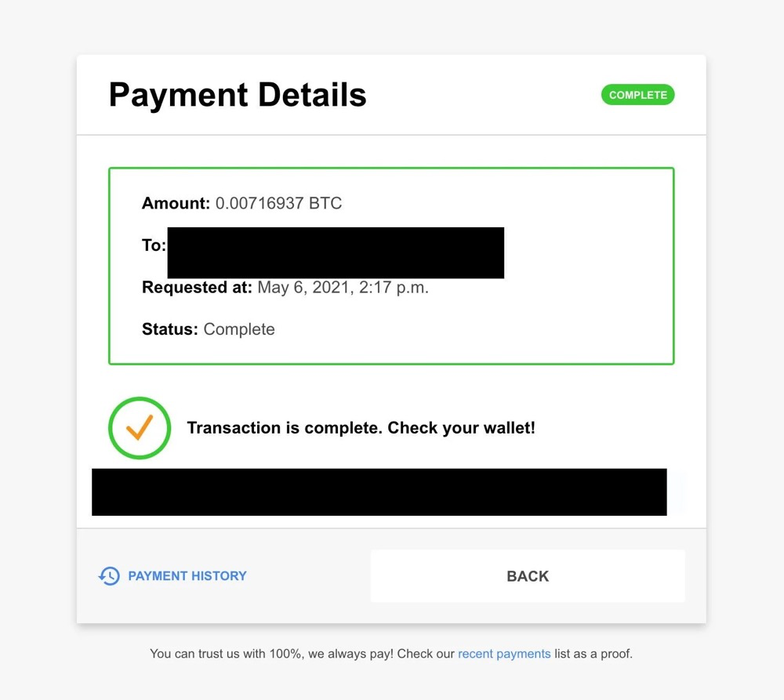Viewport: 784px width, 700px height.
Task: Click the green COMPLETE status badge
Action: pyautogui.click(x=637, y=95)
